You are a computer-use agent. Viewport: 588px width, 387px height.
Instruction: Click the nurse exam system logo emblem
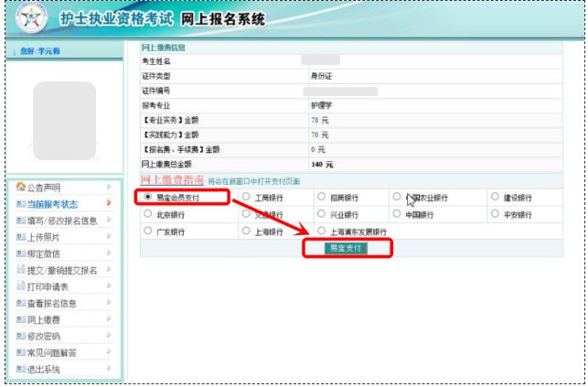30,19
